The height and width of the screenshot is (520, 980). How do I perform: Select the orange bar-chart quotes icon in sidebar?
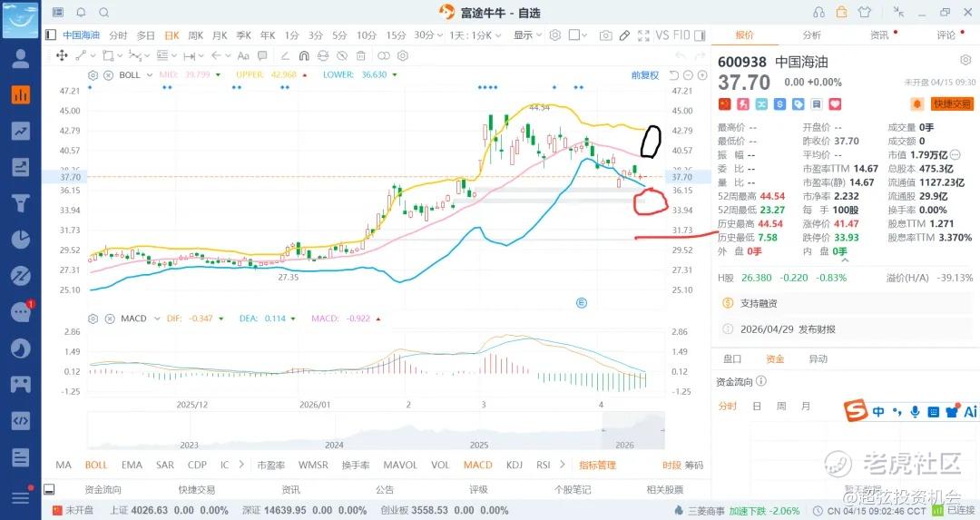(x=21, y=94)
